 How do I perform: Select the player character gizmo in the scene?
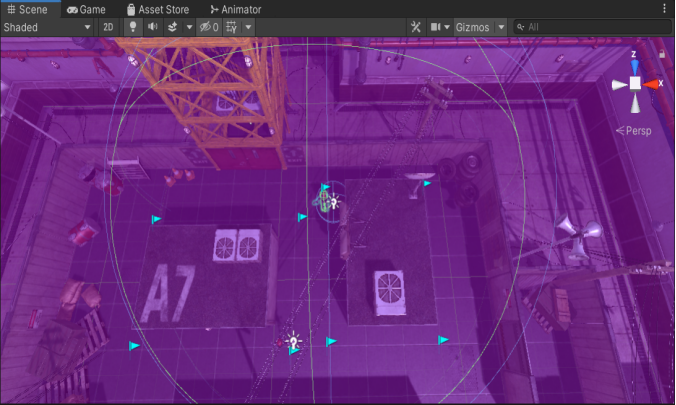[x=322, y=201]
